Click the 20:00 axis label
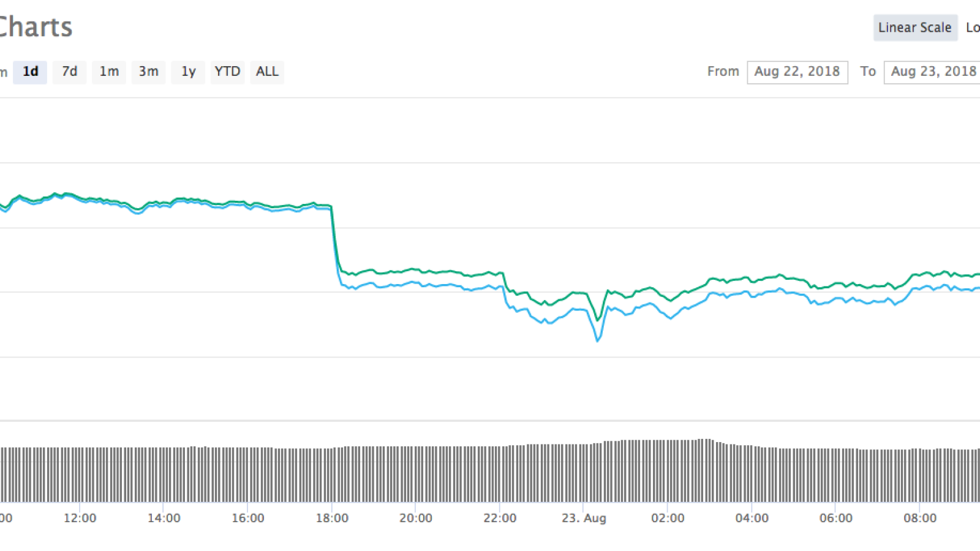This screenshot has width=980, height=551. coord(416,518)
